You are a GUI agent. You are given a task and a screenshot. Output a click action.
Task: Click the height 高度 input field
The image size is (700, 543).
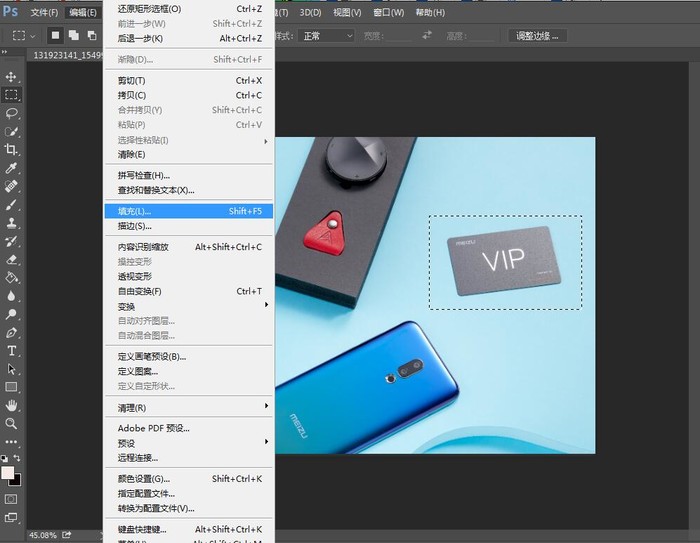coord(482,36)
